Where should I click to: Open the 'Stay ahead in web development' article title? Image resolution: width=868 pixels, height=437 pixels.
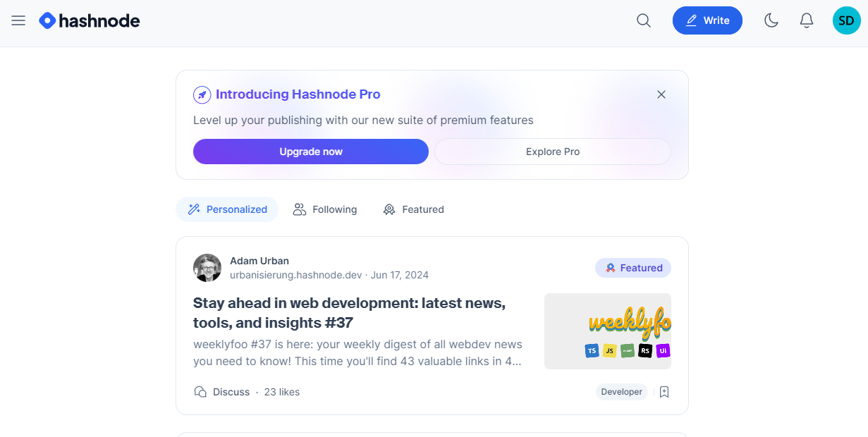[350, 313]
